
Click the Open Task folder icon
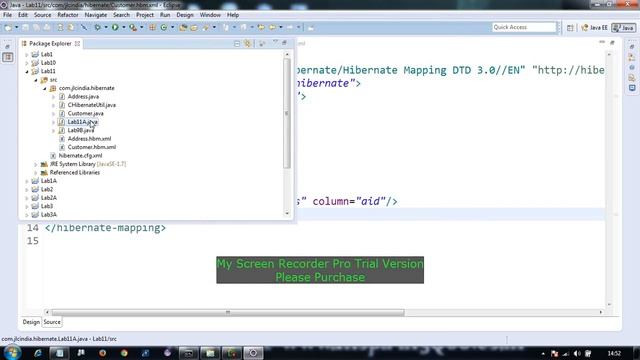(194, 27)
